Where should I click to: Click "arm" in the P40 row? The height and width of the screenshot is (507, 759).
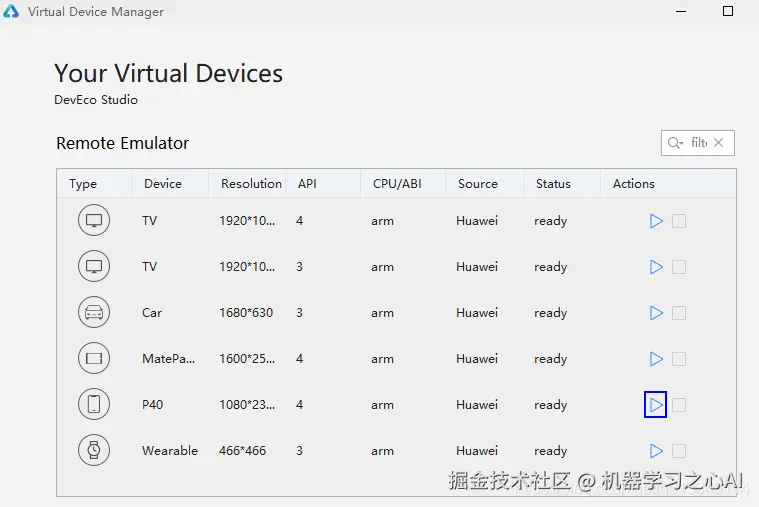382,405
